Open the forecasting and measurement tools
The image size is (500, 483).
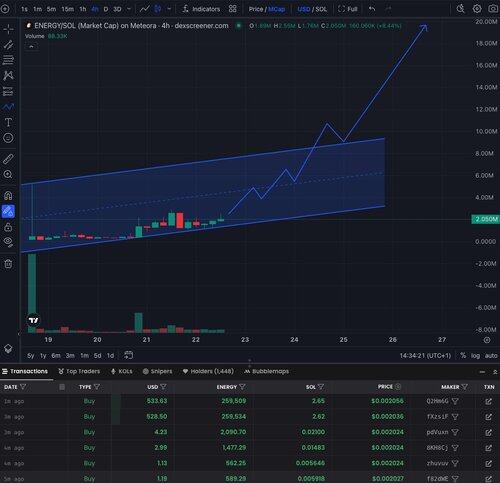pos(8,91)
